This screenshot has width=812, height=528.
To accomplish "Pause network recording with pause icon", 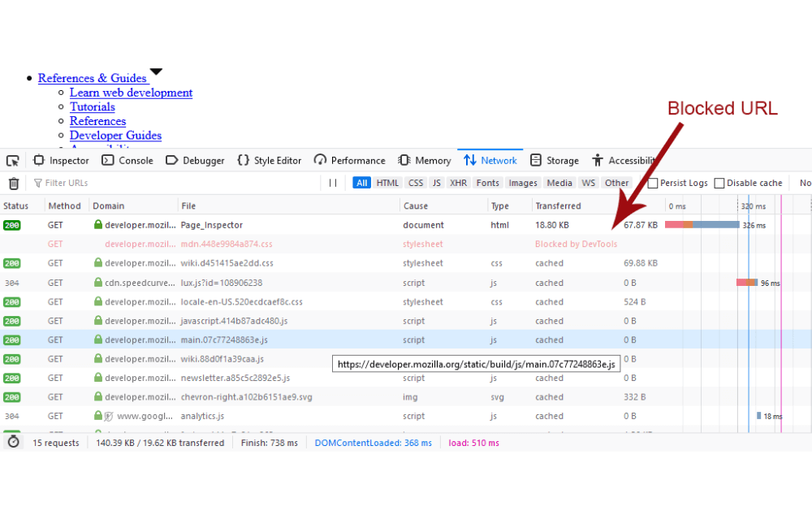I will coord(333,184).
